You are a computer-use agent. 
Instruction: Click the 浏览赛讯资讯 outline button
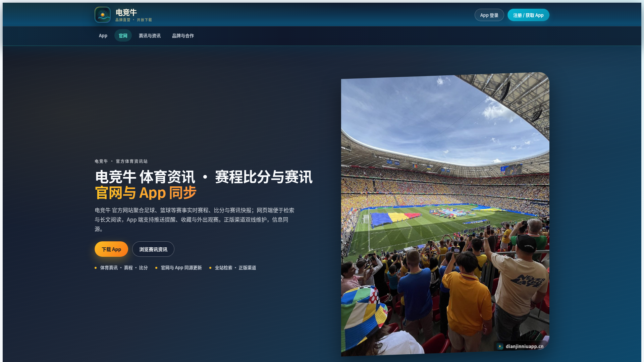click(153, 249)
